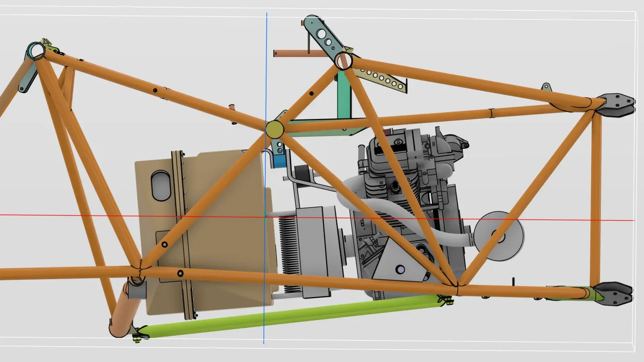Screen dimensions: 644x362
Task: Select the open tube end at top left
Action: [x=36, y=51]
